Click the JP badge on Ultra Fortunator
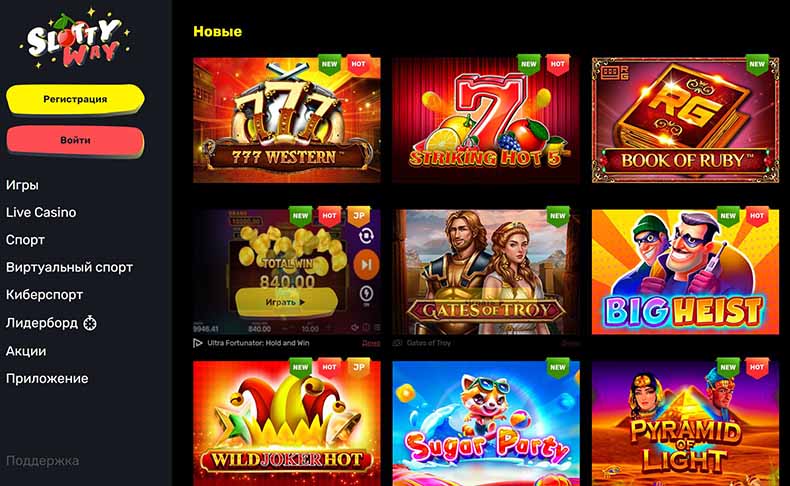The height and width of the screenshot is (486, 790). (359, 216)
